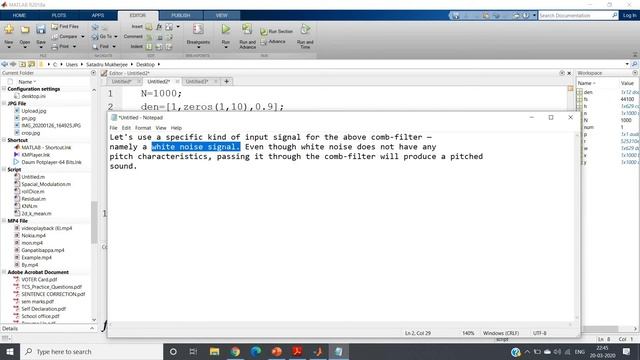Switch to the PLOTS tab
Image resolution: width=640 pixels, height=360 pixels.
pos(59,16)
